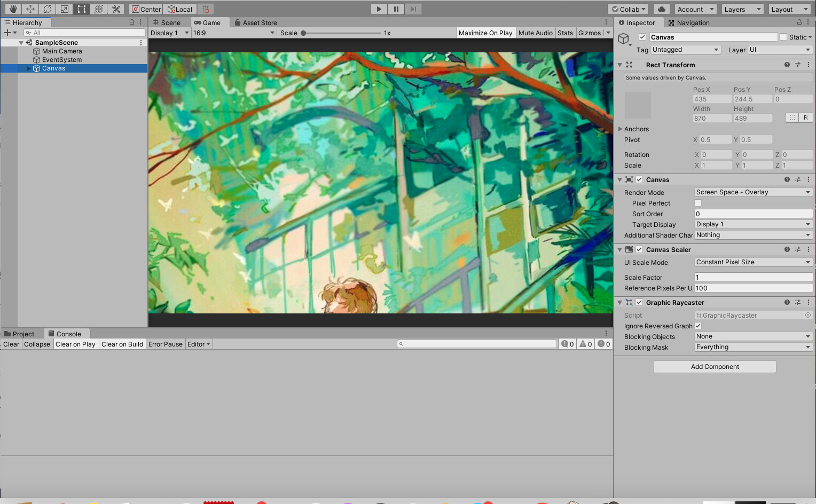Disable the Canvas component checkbox
The width and height of the screenshot is (816, 504).
639,179
